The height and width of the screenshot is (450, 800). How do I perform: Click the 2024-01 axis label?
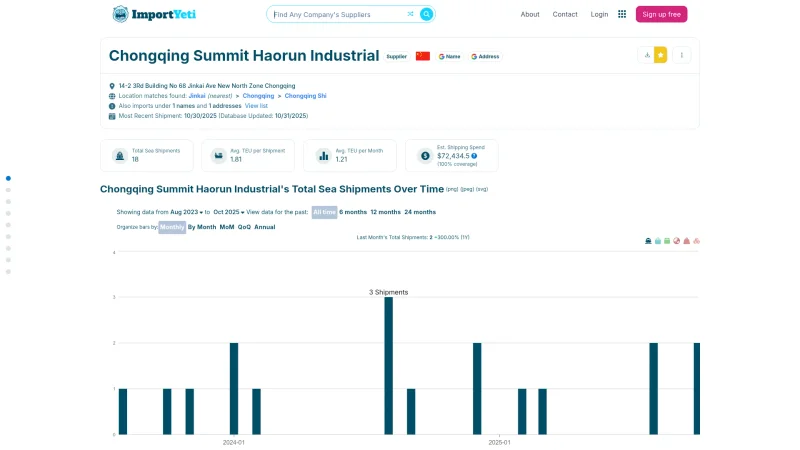point(234,442)
